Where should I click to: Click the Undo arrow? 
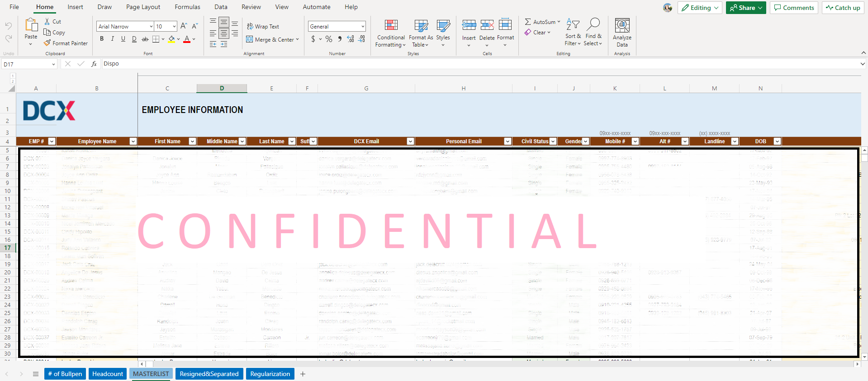point(8,26)
